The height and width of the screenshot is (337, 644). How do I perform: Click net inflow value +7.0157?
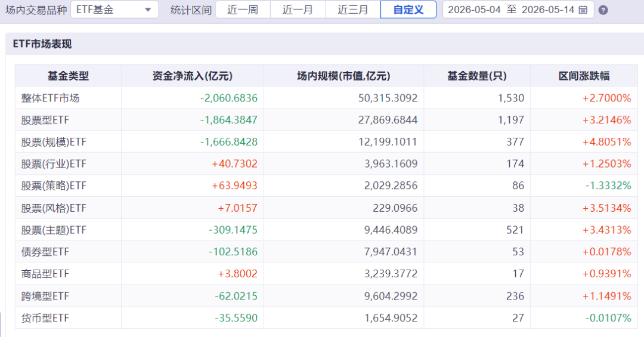237,208
